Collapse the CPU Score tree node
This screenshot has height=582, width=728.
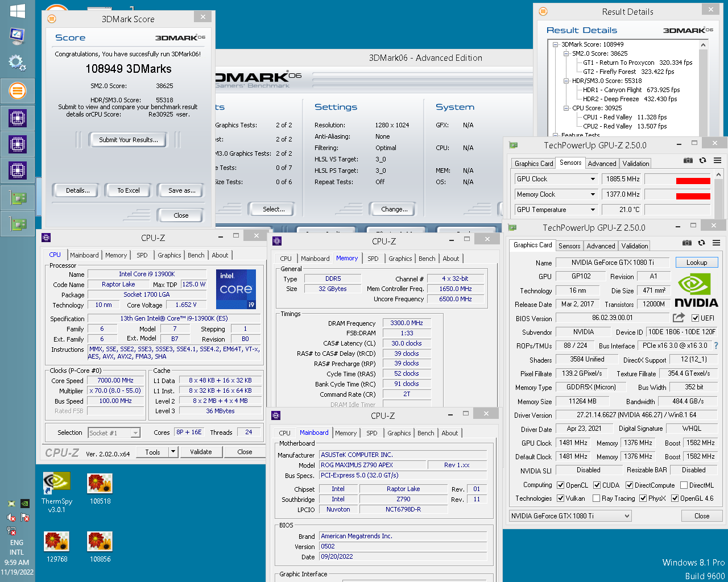click(566, 108)
